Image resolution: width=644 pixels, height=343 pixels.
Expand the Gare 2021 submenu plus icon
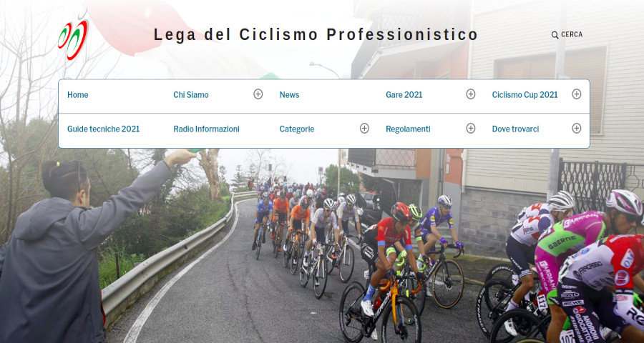(x=471, y=94)
